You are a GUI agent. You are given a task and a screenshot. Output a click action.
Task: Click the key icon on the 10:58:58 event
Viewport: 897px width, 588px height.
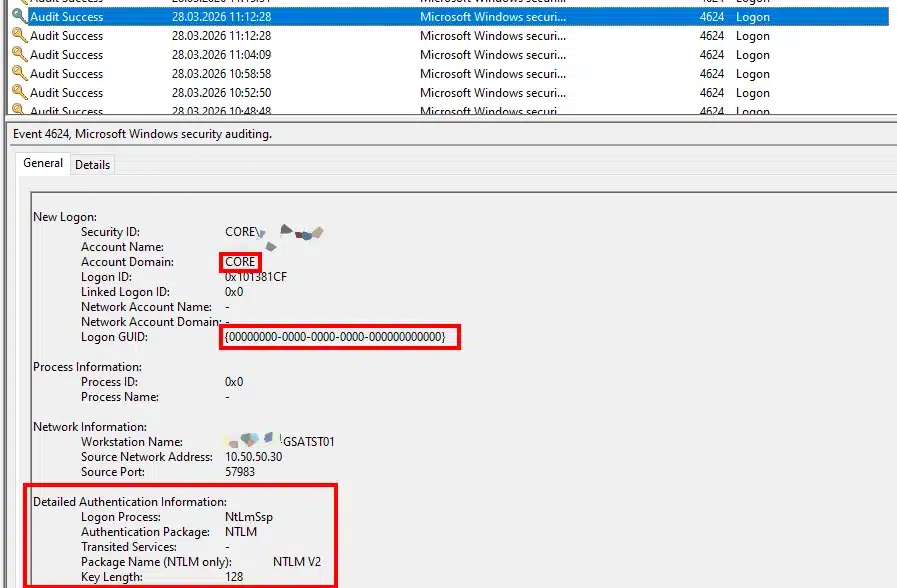19,74
